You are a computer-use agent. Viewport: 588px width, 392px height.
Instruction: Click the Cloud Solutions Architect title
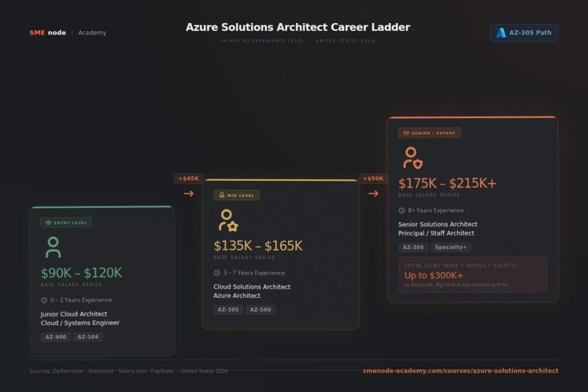click(252, 287)
